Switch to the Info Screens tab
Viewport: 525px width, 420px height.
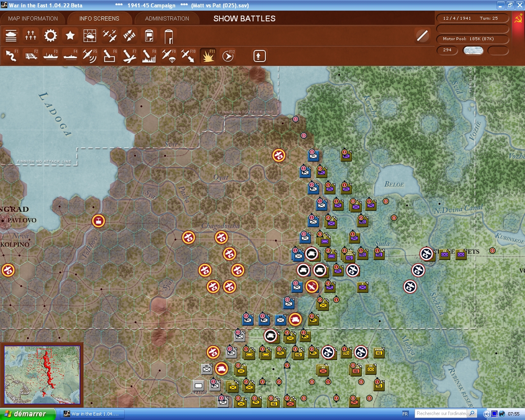99,18
